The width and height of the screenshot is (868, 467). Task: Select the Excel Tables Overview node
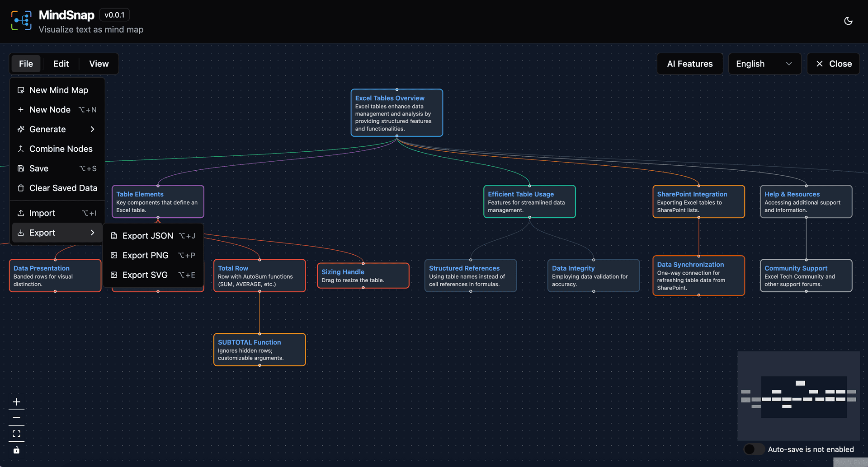396,113
